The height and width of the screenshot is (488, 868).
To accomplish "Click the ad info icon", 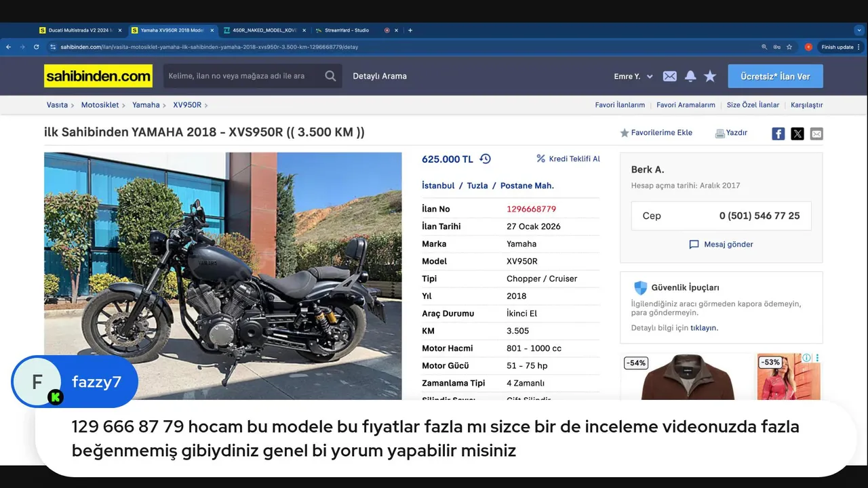I will tap(807, 358).
